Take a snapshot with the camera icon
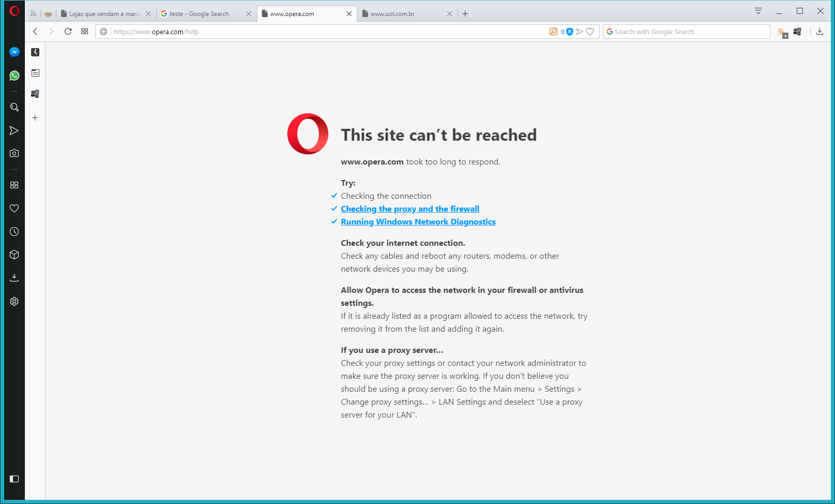 click(14, 153)
